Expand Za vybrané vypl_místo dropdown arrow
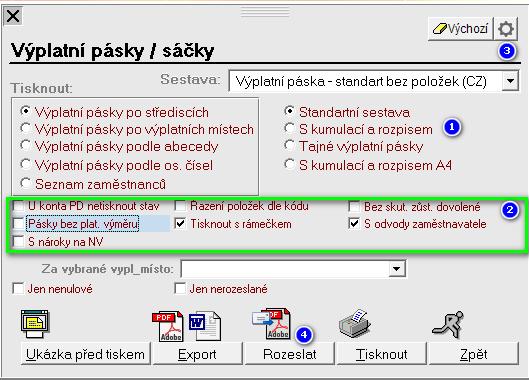529x380 pixels. (396, 269)
